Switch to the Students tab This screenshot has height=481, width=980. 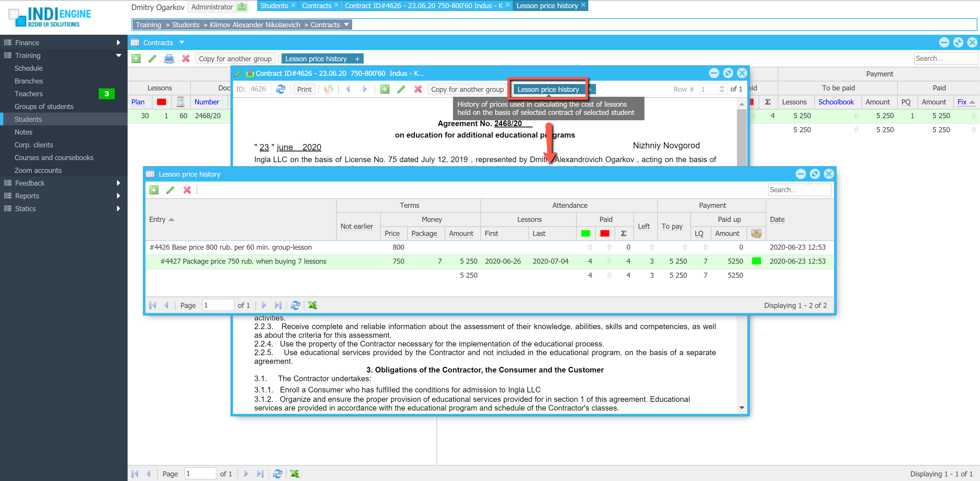pyautogui.click(x=274, y=6)
